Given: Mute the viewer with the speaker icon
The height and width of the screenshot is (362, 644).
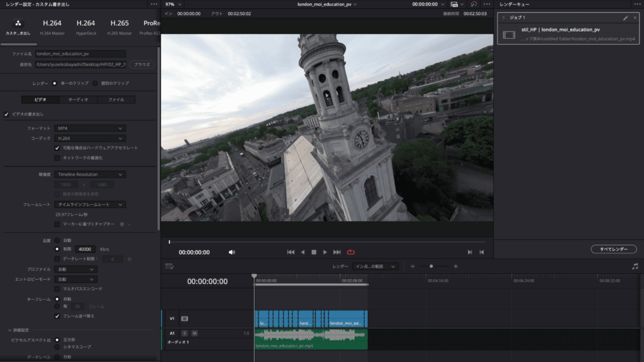Looking at the screenshot, I should 231,252.
